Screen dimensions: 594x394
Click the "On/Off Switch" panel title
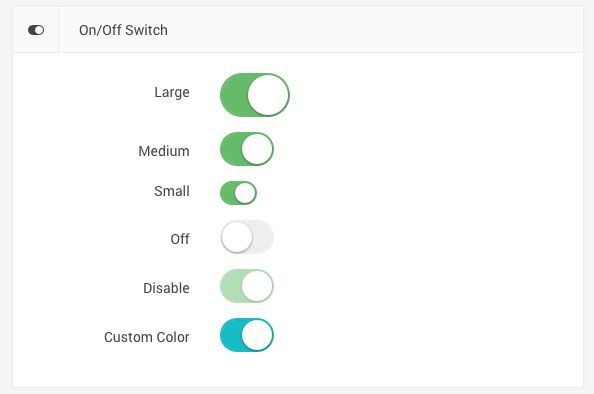tap(123, 30)
